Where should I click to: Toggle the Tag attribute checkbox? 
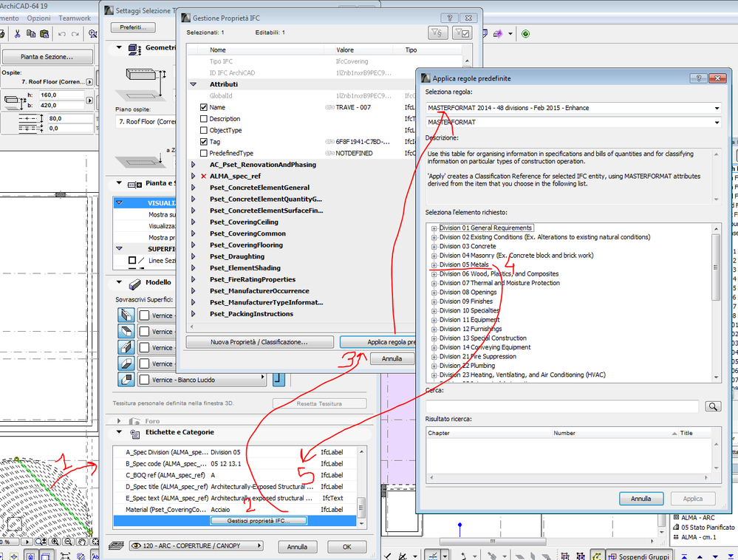point(204,142)
